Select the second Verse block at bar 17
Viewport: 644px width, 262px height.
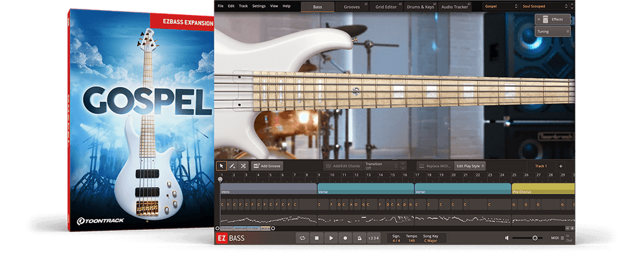pyautogui.click(x=463, y=189)
